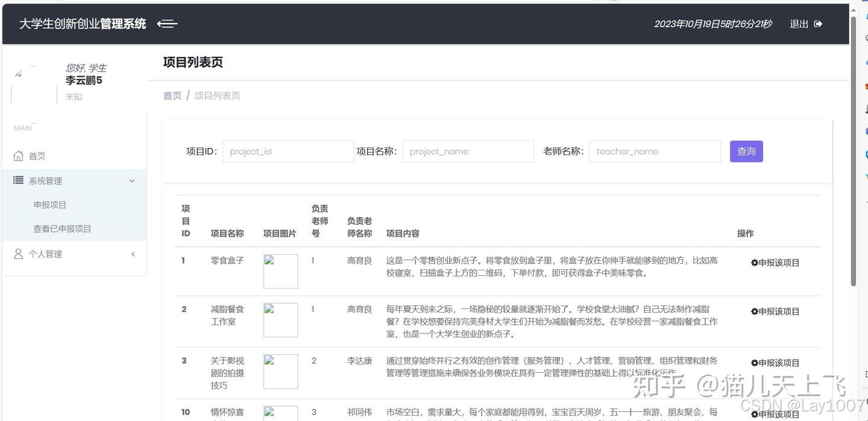Focus the 项目ID project_id input field

[288, 151]
